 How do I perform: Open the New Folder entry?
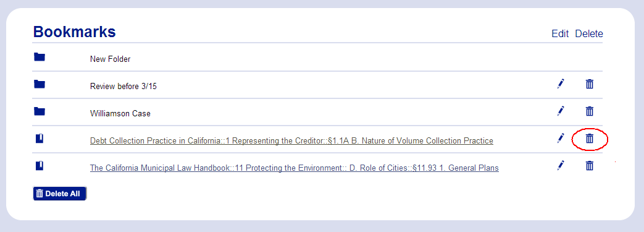(x=110, y=59)
